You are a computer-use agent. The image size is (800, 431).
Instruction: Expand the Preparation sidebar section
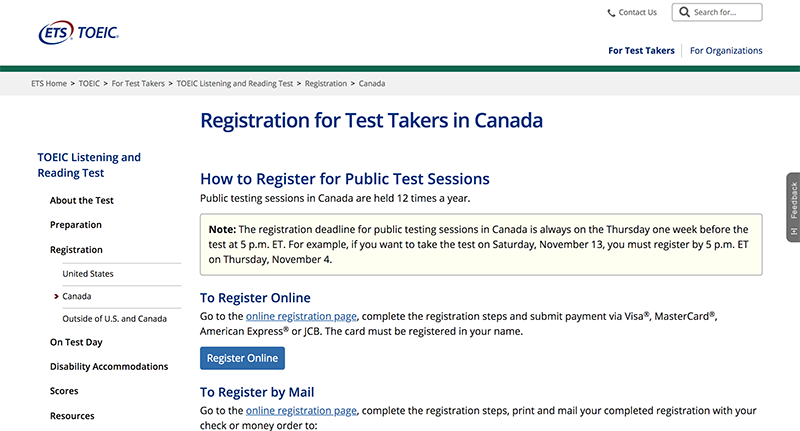[x=76, y=225]
